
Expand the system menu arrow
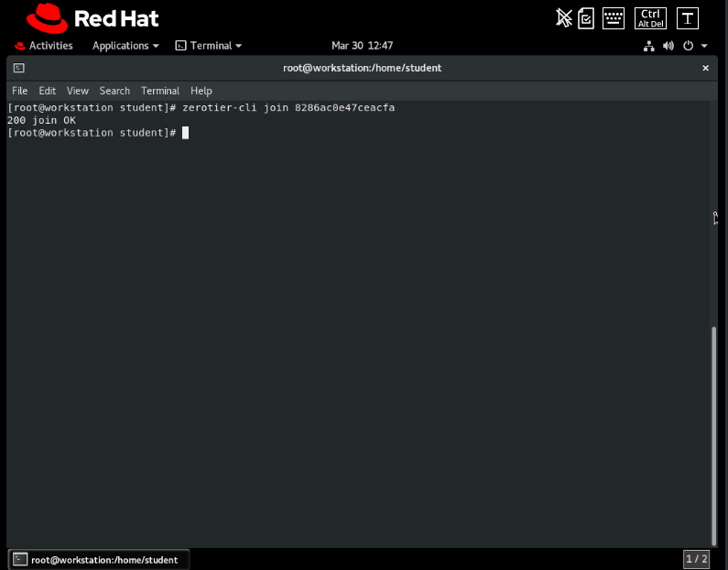704,46
